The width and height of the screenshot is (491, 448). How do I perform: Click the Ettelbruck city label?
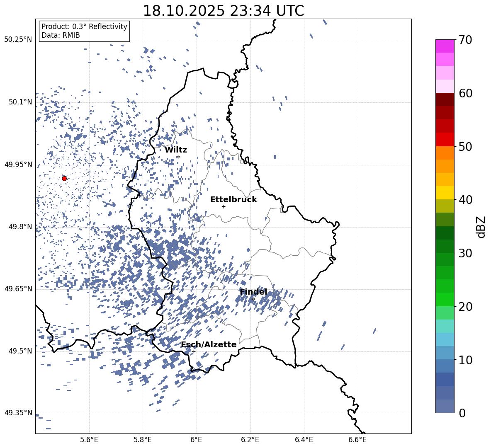coord(233,200)
